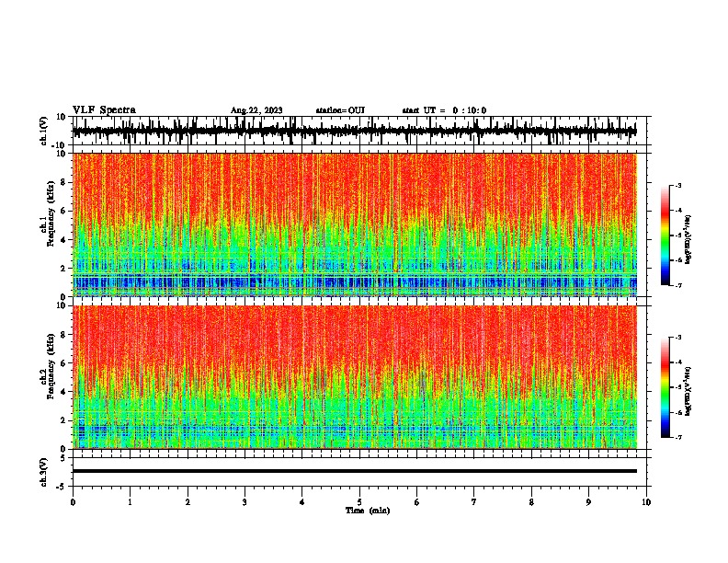Viewport: 728px width, 563px height.
Task: Click the '-7' label on ch.2 color scale
Action: click(677, 437)
